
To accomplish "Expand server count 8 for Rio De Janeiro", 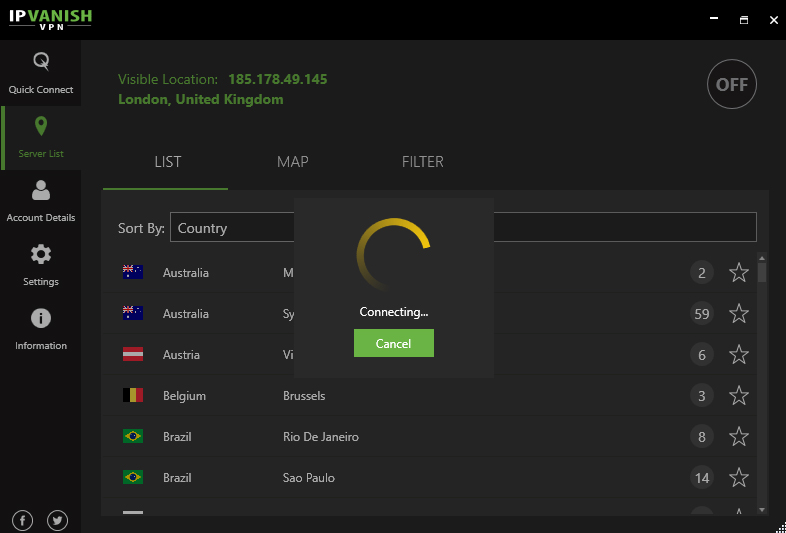I will coord(702,436).
